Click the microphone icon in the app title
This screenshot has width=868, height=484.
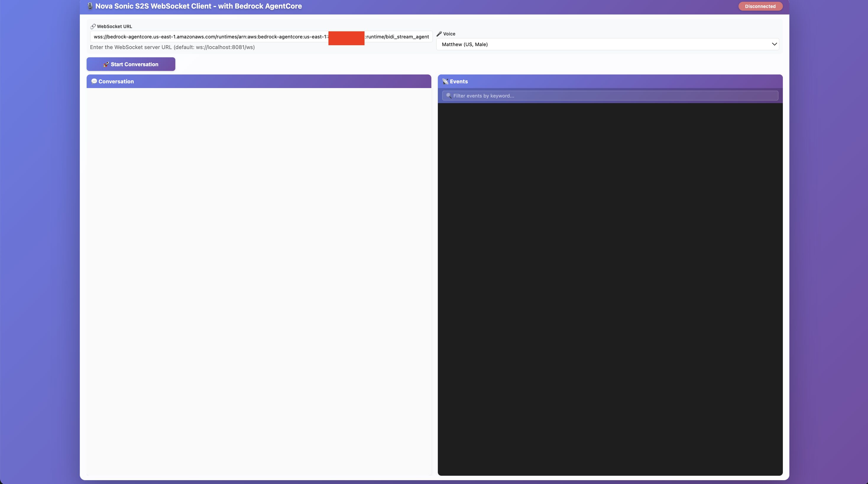click(90, 6)
